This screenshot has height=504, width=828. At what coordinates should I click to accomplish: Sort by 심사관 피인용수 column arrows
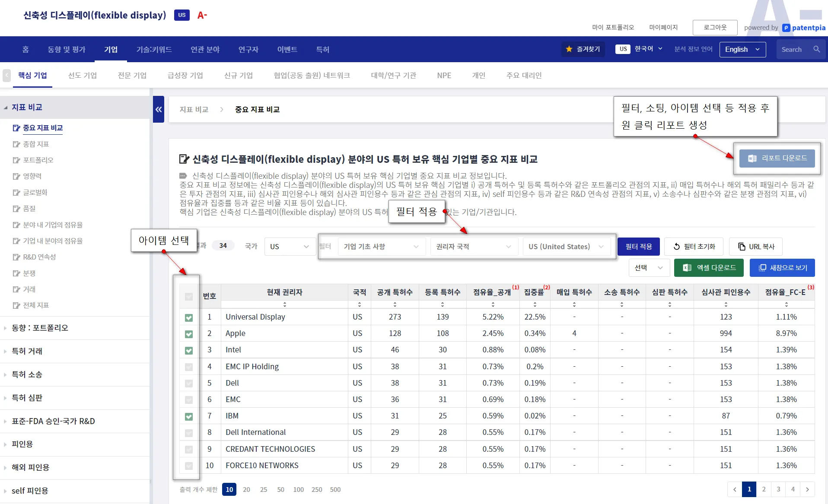click(x=726, y=304)
